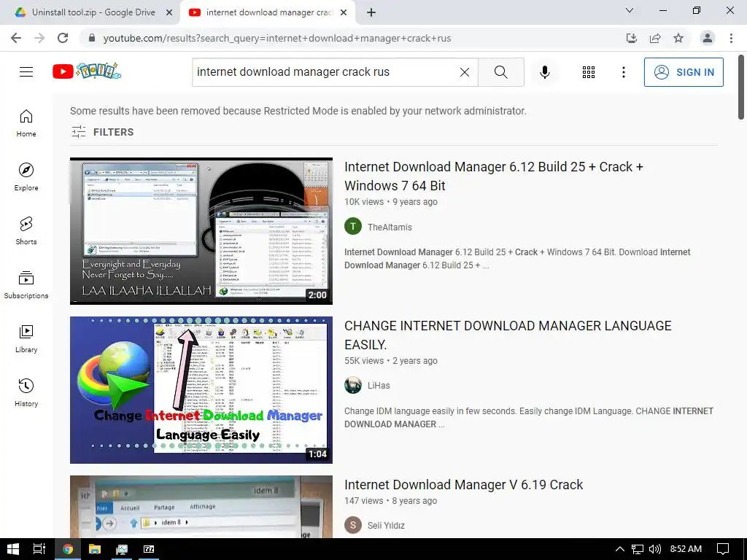This screenshot has width=747, height=560.
Task: Visit LiHas channel name
Action: (379, 386)
